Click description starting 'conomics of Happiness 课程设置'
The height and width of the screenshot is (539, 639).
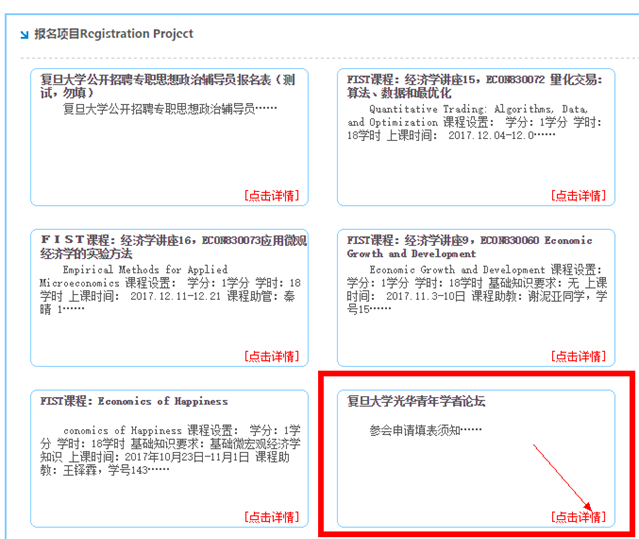[x=170, y=450]
